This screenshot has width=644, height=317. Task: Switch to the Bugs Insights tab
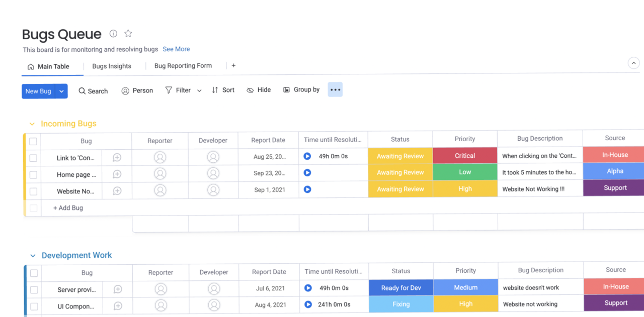pos(112,66)
